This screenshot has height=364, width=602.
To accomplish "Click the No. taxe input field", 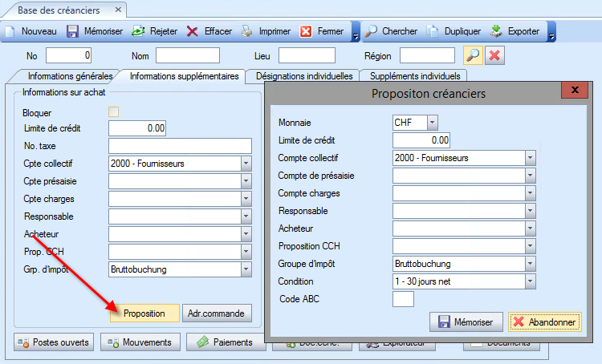I will [180, 146].
